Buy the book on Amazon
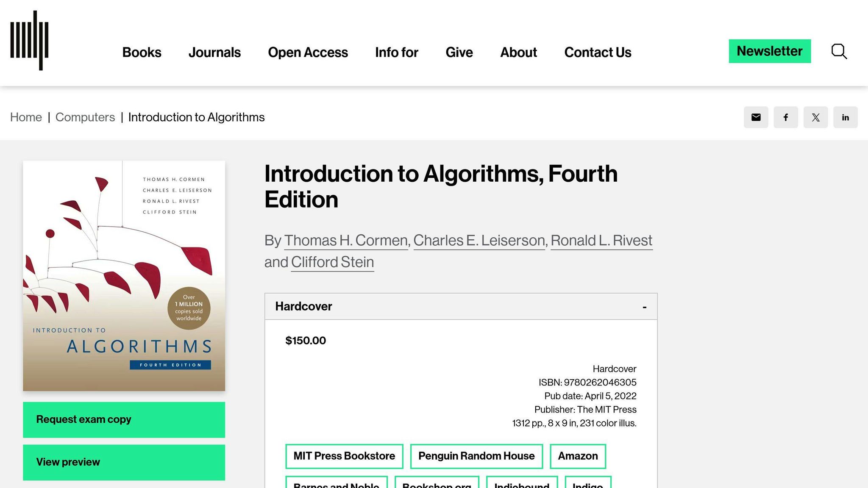The image size is (868, 488). pyautogui.click(x=578, y=456)
